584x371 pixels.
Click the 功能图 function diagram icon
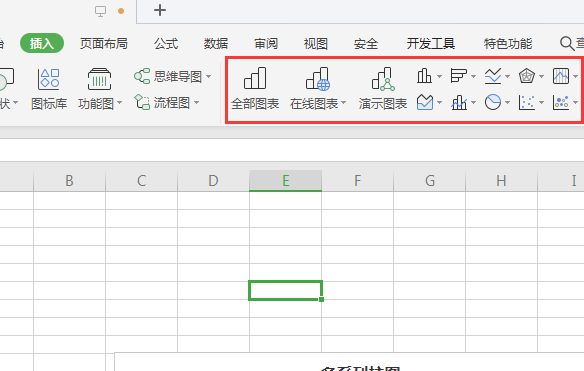pyautogui.click(x=99, y=79)
